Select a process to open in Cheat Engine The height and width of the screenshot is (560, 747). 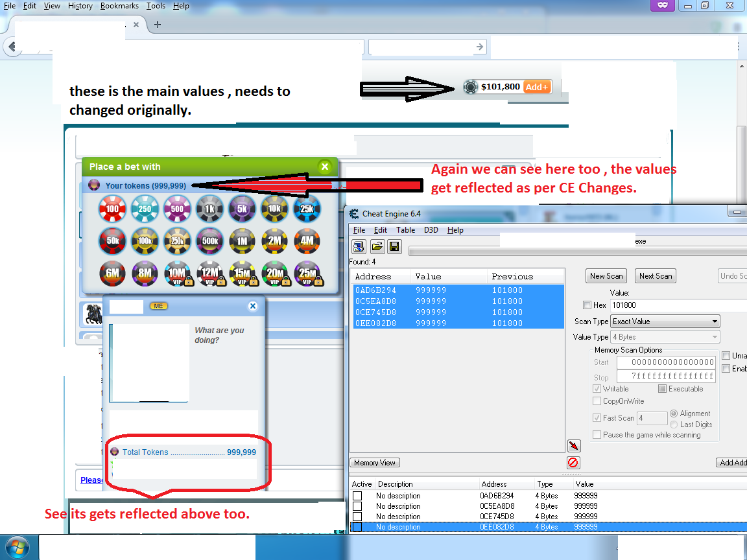358,246
